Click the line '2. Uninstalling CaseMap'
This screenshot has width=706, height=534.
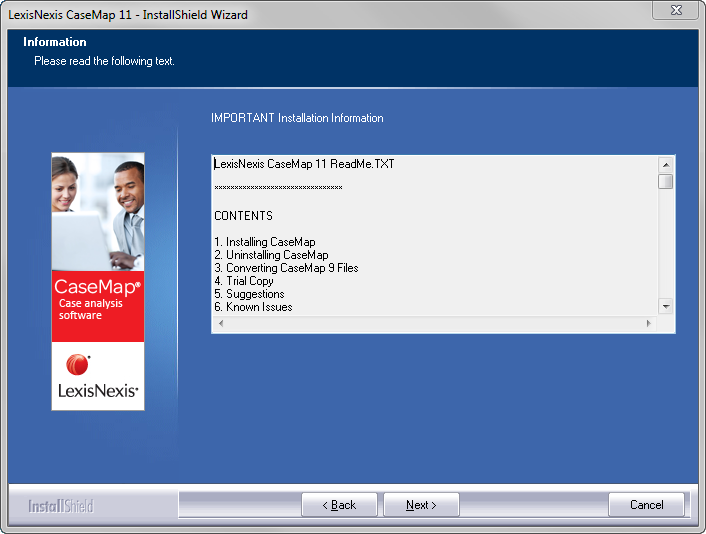point(271,255)
